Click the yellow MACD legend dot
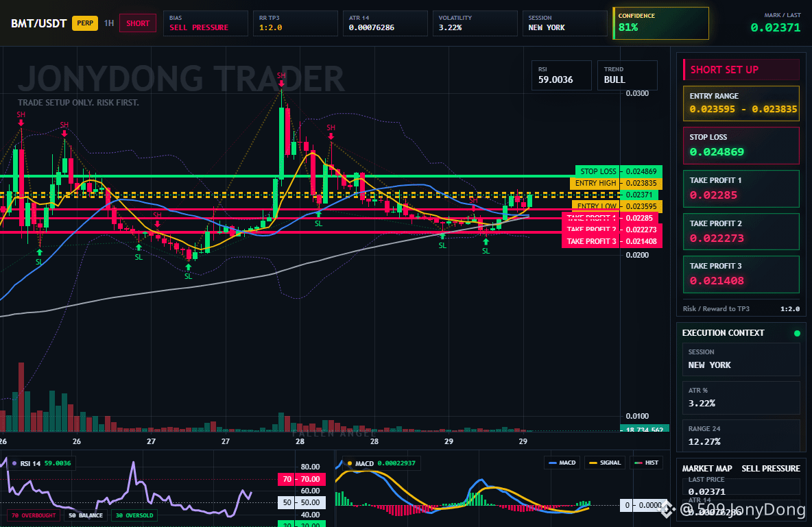 350,463
